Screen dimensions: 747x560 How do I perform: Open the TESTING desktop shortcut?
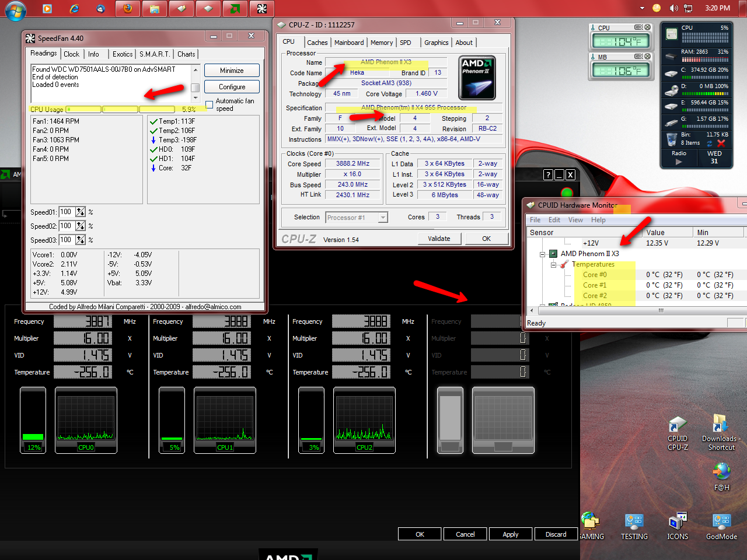634,526
